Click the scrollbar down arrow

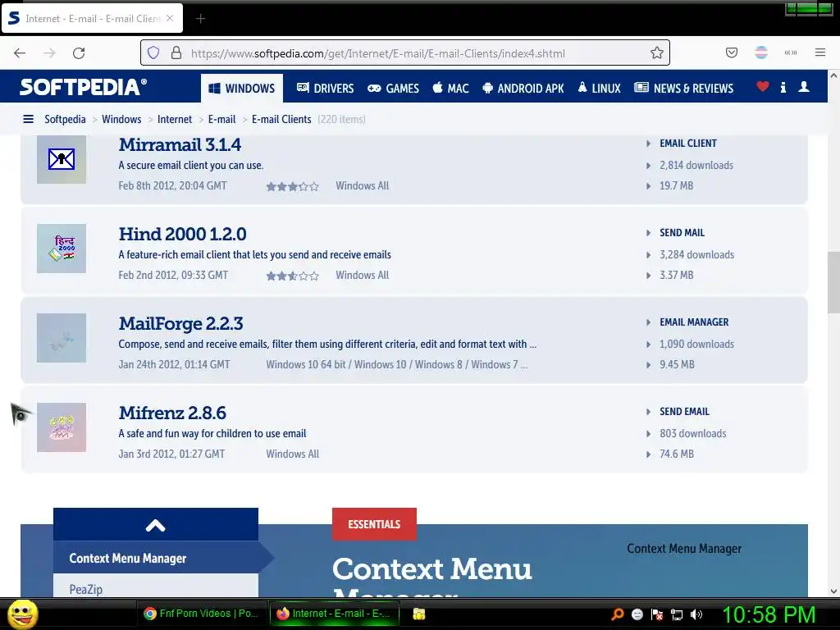(833, 591)
